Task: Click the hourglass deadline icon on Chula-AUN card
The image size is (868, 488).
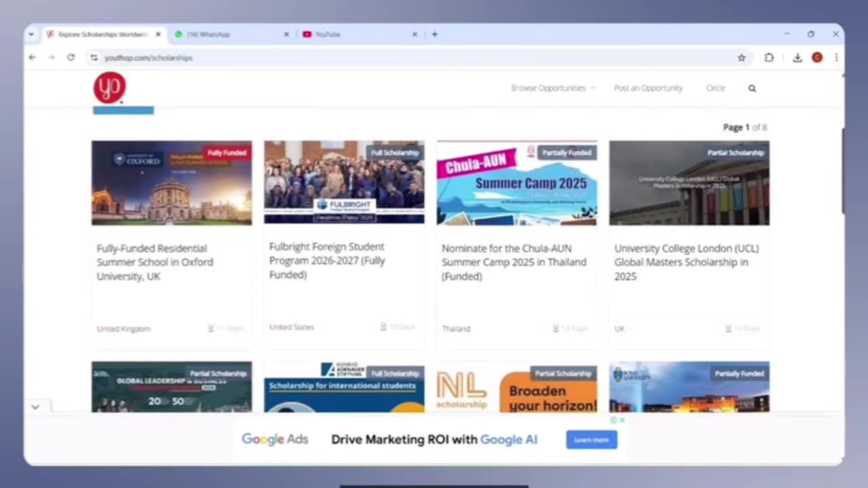Action: 556,329
